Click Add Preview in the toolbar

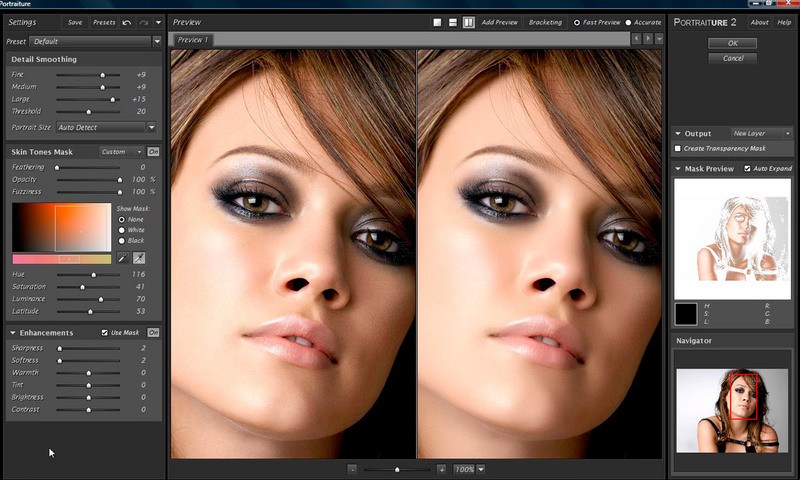(x=499, y=22)
